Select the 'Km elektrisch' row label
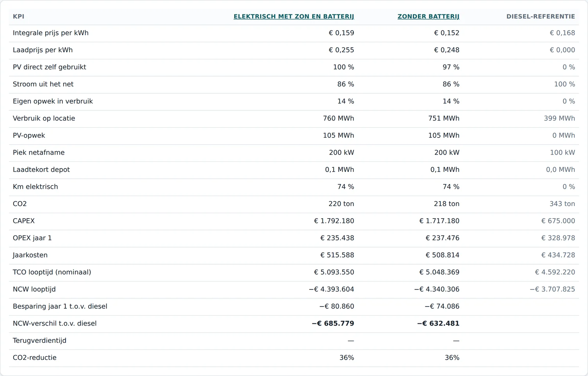The image size is (588, 376). pos(35,187)
